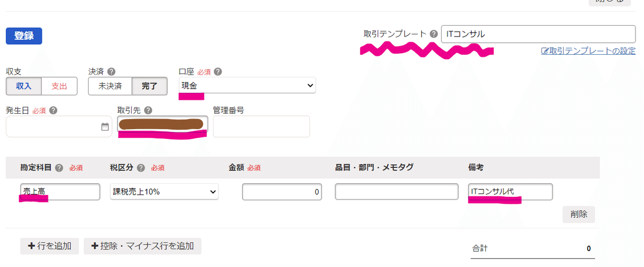This screenshot has height=267, width=644.
Task: Click the blue 登録 button
Action: point(24,36)
